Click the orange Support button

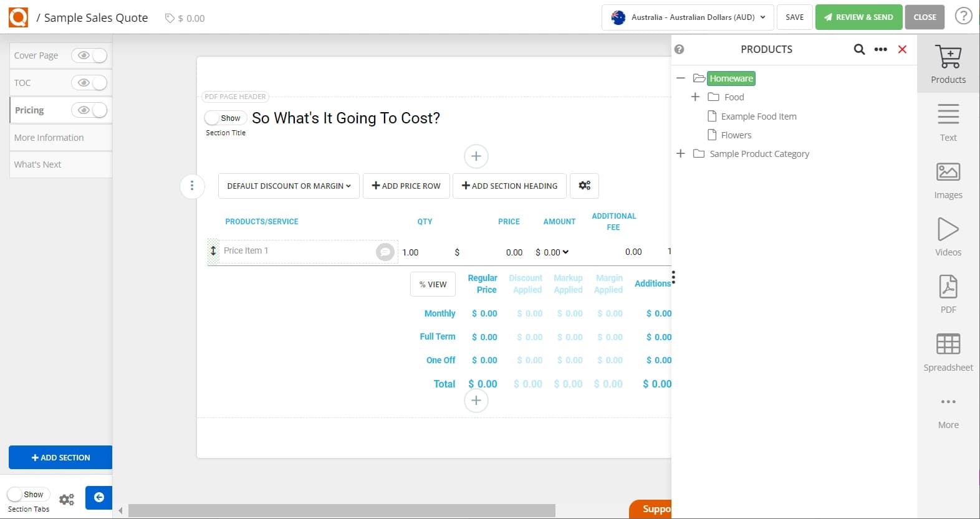coord(651,509)
